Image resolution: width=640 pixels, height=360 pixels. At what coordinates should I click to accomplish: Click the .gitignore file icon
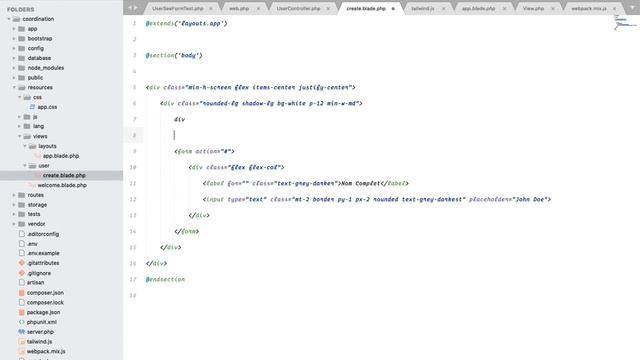click(22, 273)
